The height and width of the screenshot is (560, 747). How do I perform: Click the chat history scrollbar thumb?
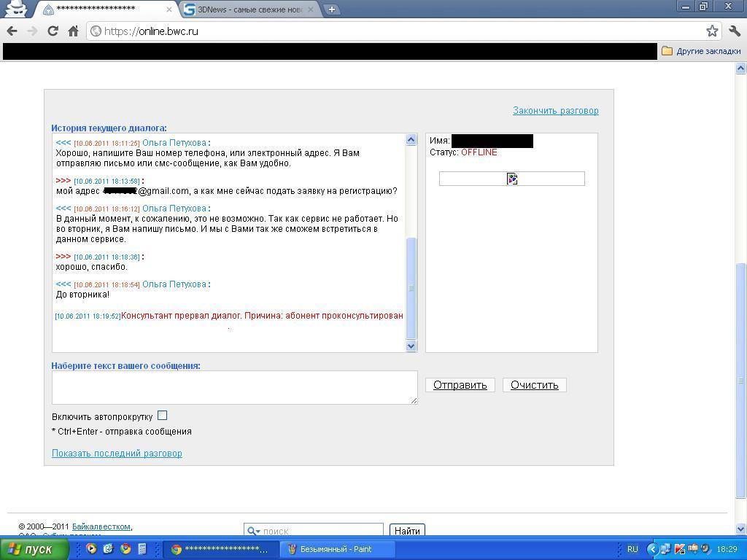pos(411,287)
